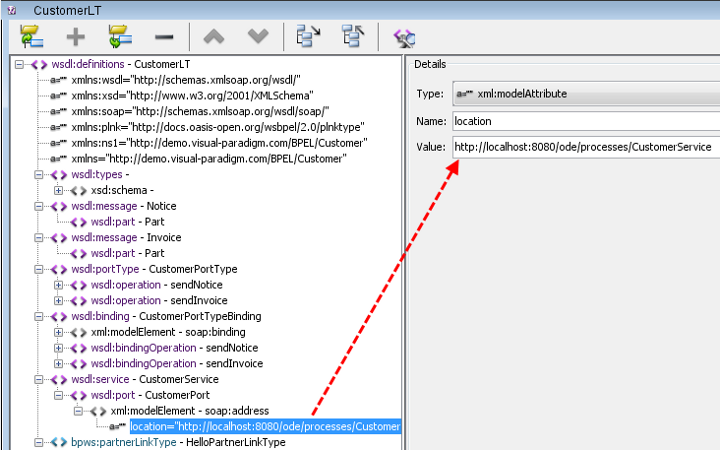720x450 pixels.
Task: Click the XML source tools icon
Action: point(405,38)
